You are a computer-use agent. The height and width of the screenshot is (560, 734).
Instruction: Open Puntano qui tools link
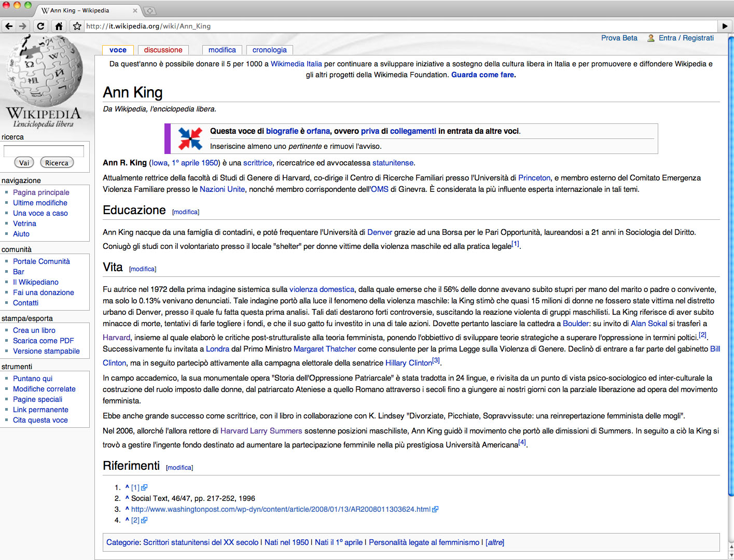[33, 379]
